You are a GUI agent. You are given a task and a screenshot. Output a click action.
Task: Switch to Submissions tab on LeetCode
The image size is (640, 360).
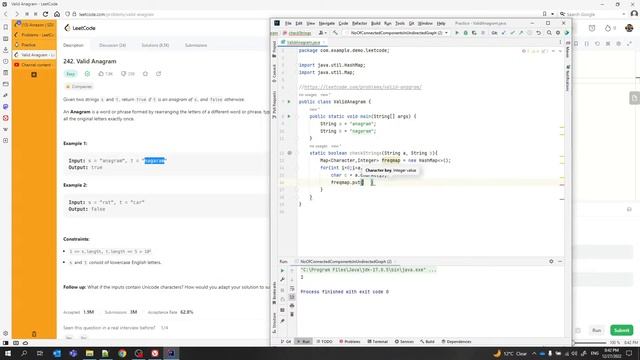click(x=196, y=45)
